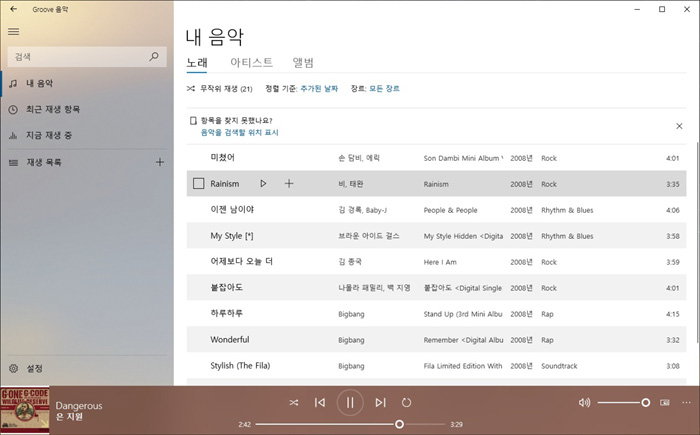Mute the volume speaker icon
This screenshot has height=435, width=700.
coord(584,403)
